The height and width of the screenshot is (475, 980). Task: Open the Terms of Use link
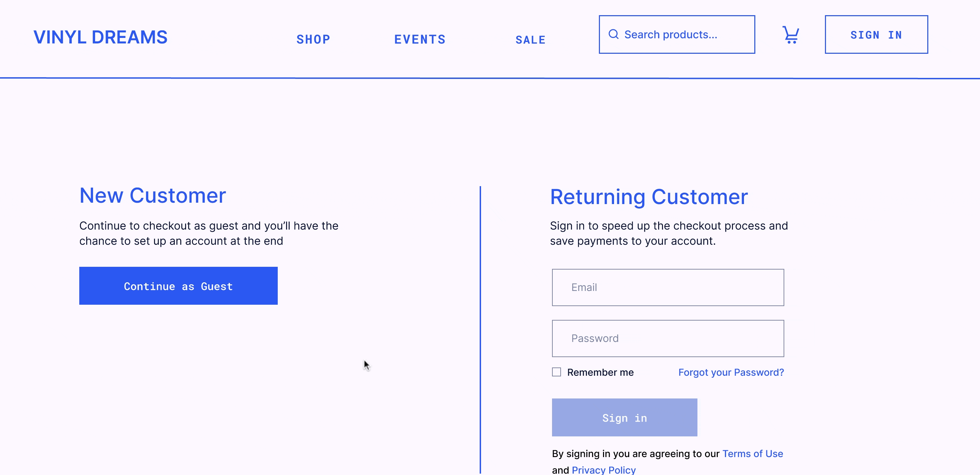753,454
